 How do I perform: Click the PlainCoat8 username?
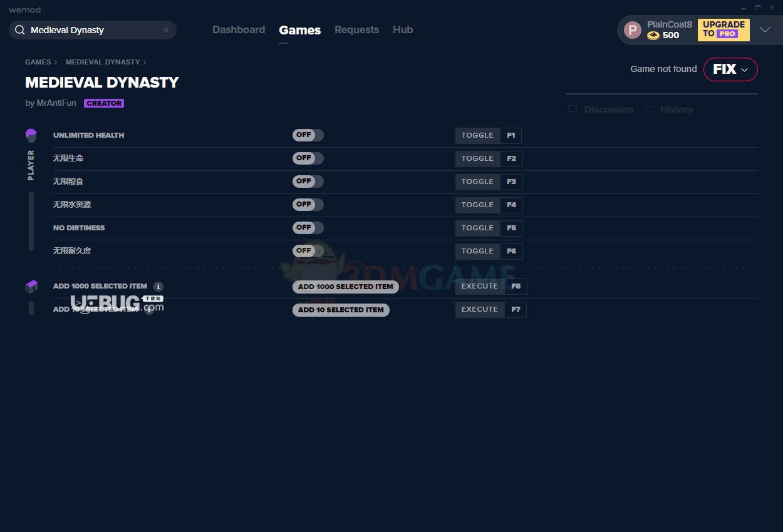(x=670, y=24)
